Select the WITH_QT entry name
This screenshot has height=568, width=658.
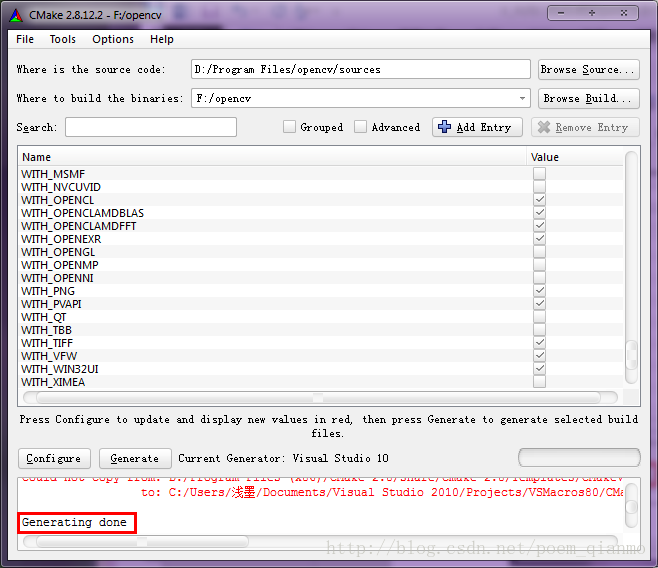(43, 317)
